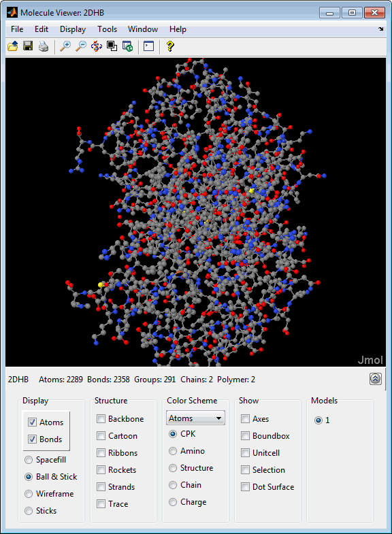Open the Atoms color scheme dropdown
Screen dimensions: 392x534
tap(195, 418)
